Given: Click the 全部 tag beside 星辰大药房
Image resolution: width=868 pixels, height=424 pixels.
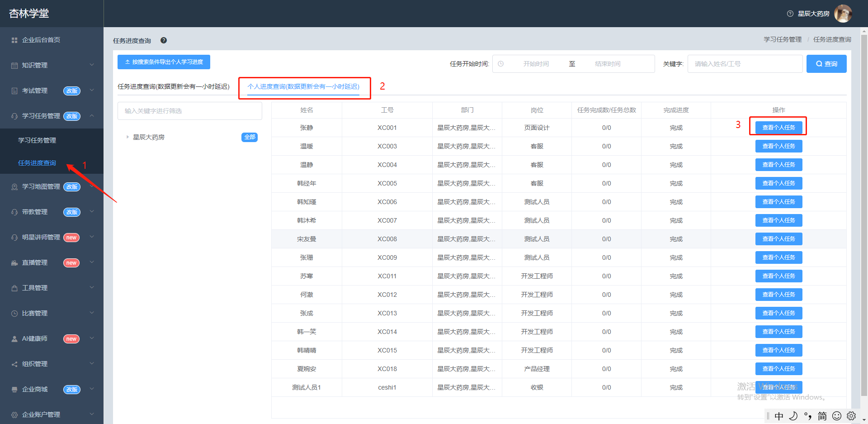Looking at the screenshot, I should [x=250, y=137].
